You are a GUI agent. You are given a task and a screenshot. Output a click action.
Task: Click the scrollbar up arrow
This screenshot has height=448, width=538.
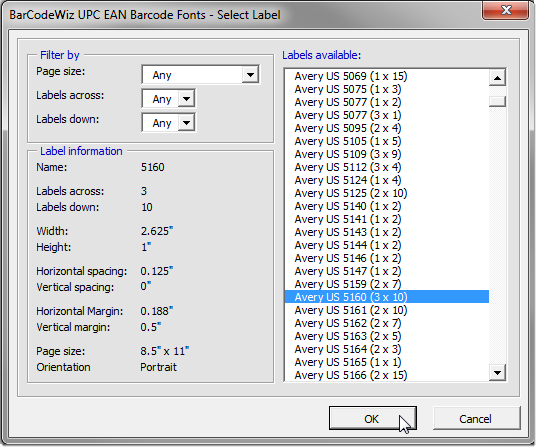point(497,78)
